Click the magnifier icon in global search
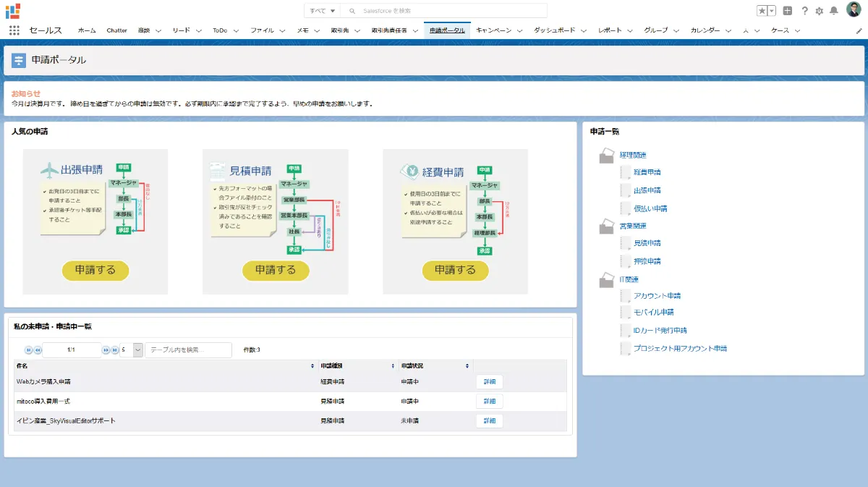The width and height of the screenshot is (868, 487). (x=352, y=11)
